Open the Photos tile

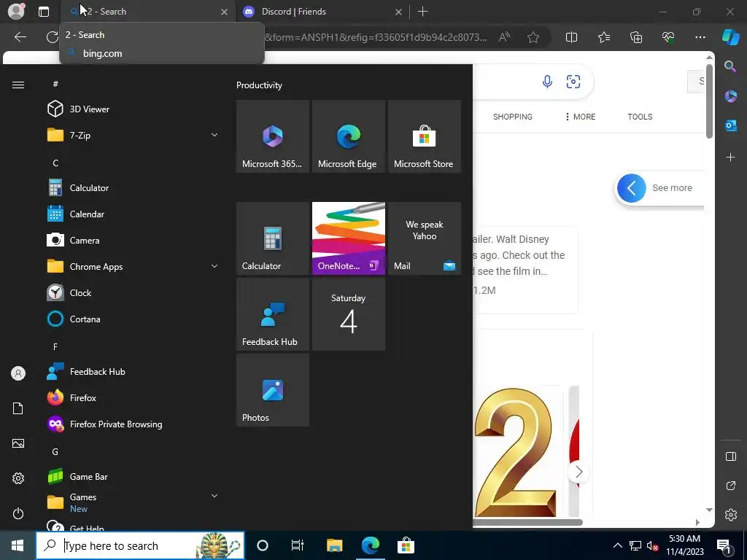click(273, 390)
